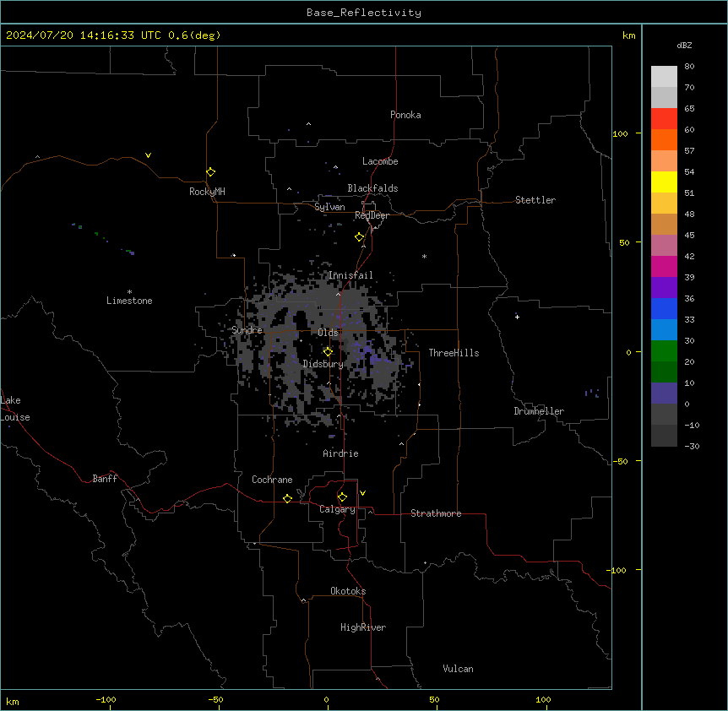Viewport: 728px width, 711px height.
Task: Click the yellow diamond marker south of RedDeer
Action: tap(359, 237)
